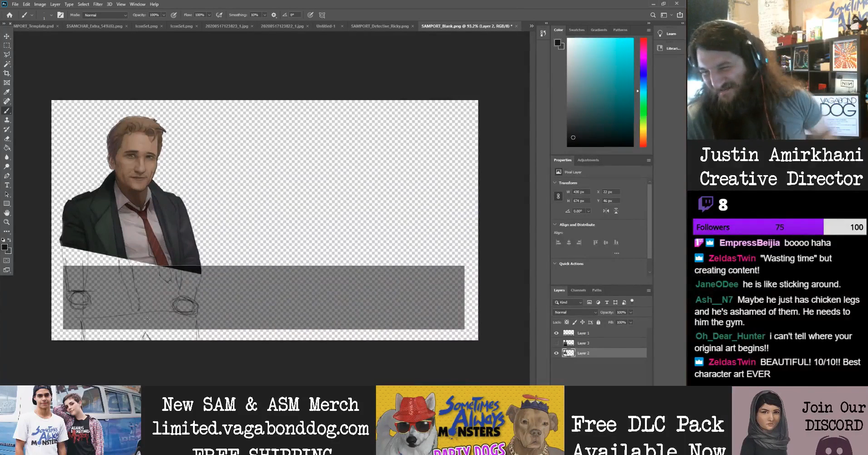Screen dimensions: 868x455
Task: Select the Dodge tool
Action: click(x=7, y=167)
